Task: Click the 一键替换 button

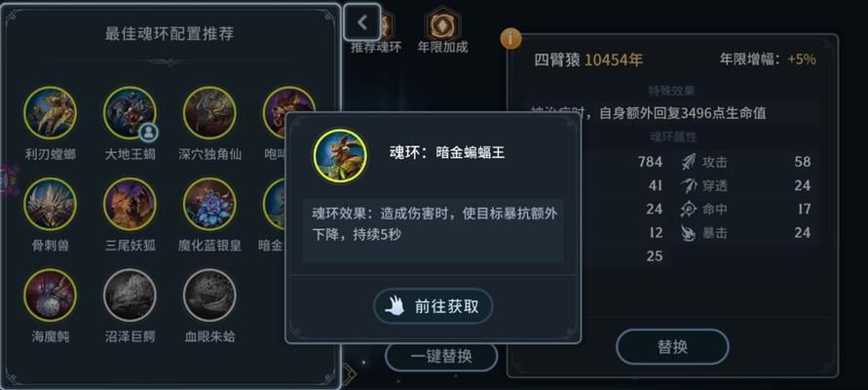Action: tap(441, 356)
